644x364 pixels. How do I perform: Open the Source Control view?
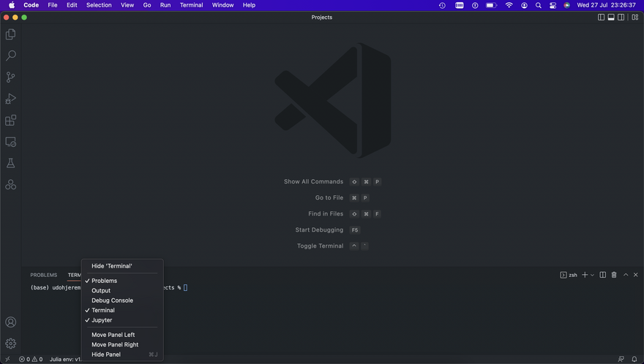pyautogui.click(x=10, y=77)
